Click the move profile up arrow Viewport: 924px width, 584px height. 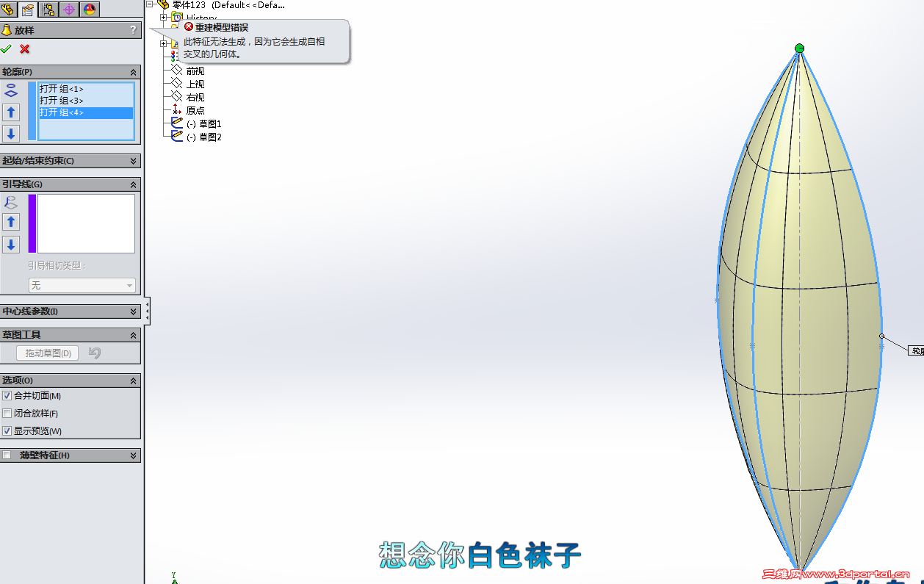(10, 112)
